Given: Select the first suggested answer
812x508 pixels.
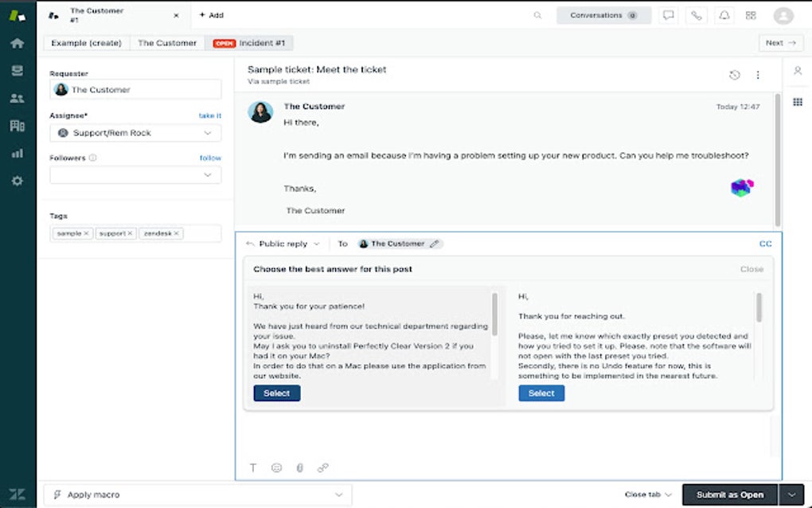Looking at the screenshot, I should point(277,393).
